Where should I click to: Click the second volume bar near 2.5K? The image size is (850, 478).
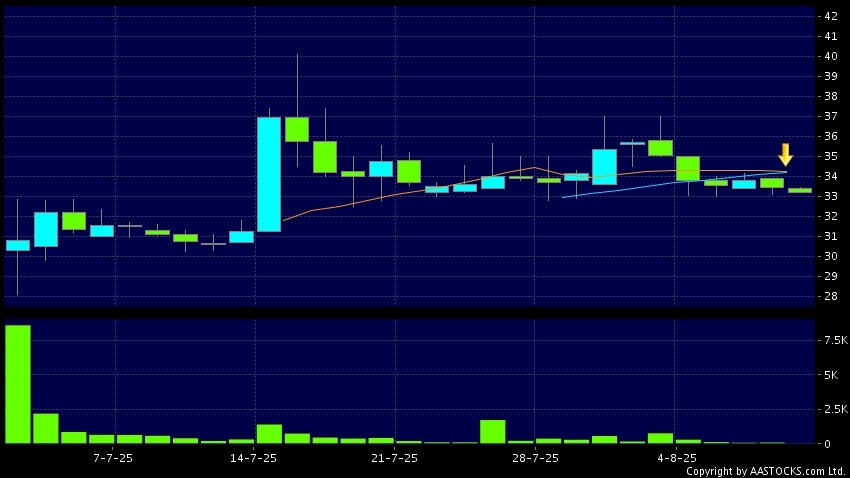pos(46,429)
